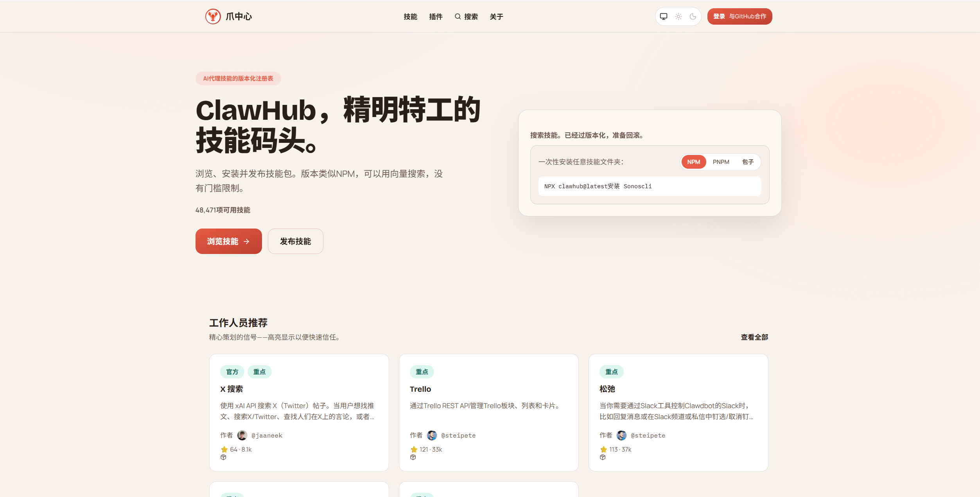The image size is (980, 497).
Task: Select the PNPM install tab
Action: click(x=721, y=162)
